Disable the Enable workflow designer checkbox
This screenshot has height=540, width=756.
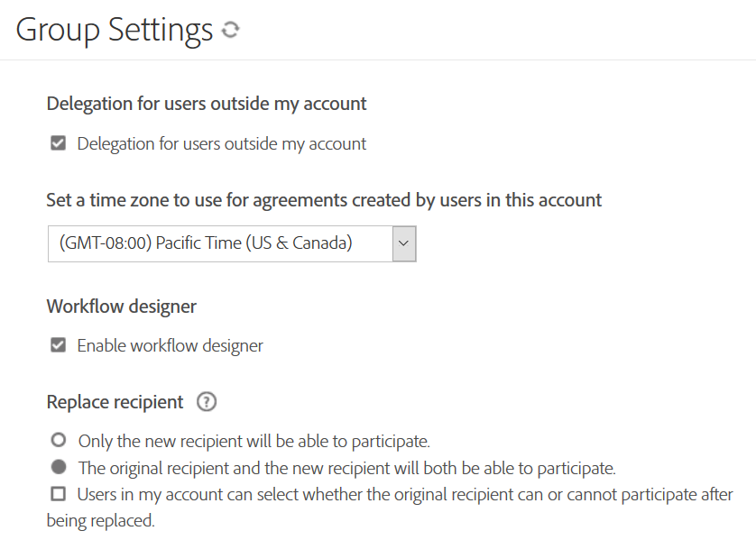pos(59,345)
